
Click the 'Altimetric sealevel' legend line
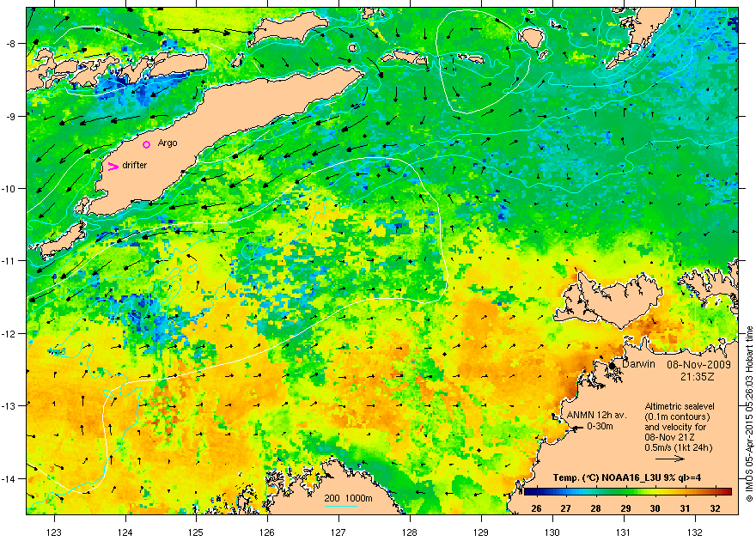click(680, 406)
